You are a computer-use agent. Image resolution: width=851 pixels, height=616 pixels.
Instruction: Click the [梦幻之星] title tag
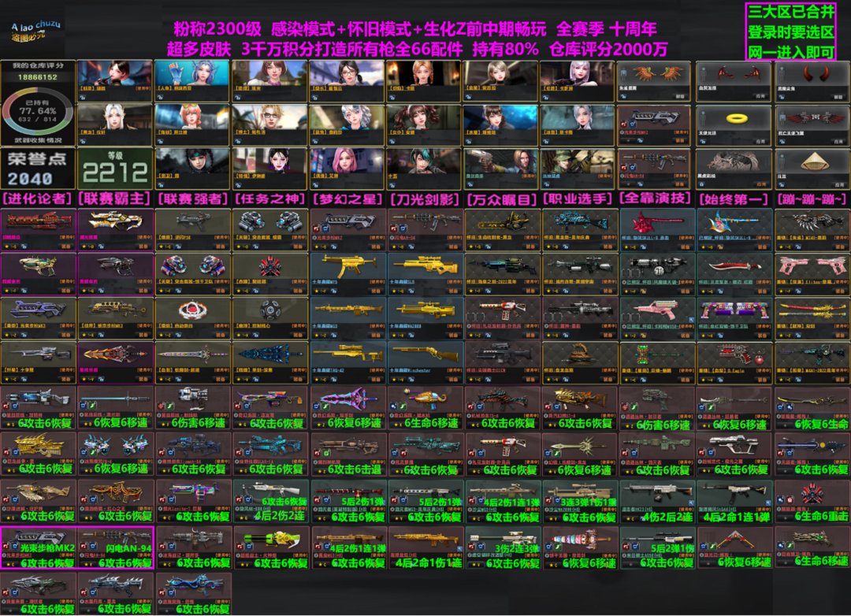tap(347, 199)
